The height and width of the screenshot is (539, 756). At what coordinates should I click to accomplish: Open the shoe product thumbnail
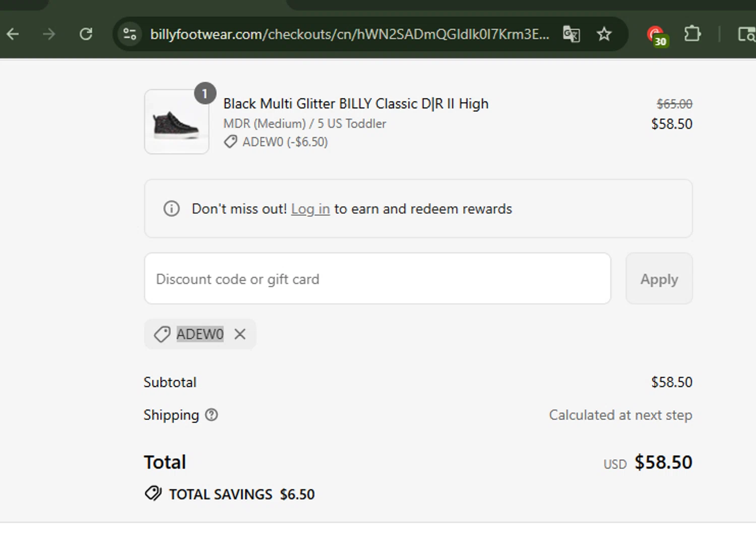[x=177, y=122]
